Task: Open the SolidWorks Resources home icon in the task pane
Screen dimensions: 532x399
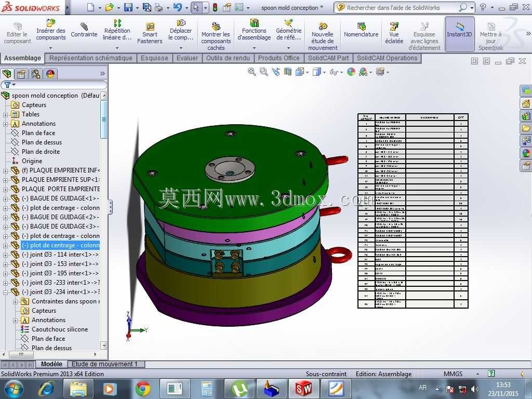Action: click(x=526, y=103)
